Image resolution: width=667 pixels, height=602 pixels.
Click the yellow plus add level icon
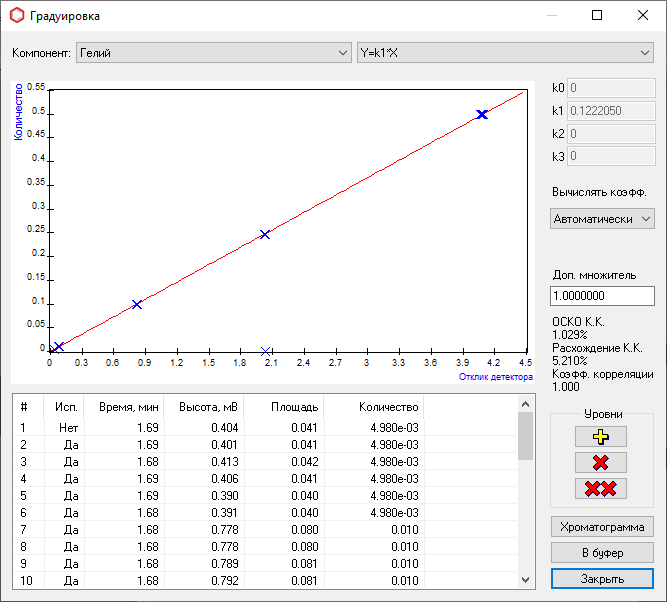(601, 436)
